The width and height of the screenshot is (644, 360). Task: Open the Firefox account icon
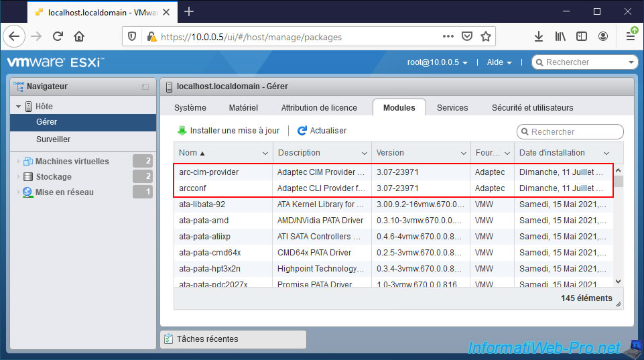603,36
